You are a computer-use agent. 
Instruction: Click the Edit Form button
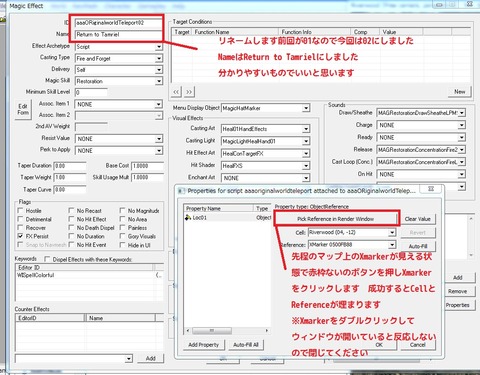pos(23,109)
